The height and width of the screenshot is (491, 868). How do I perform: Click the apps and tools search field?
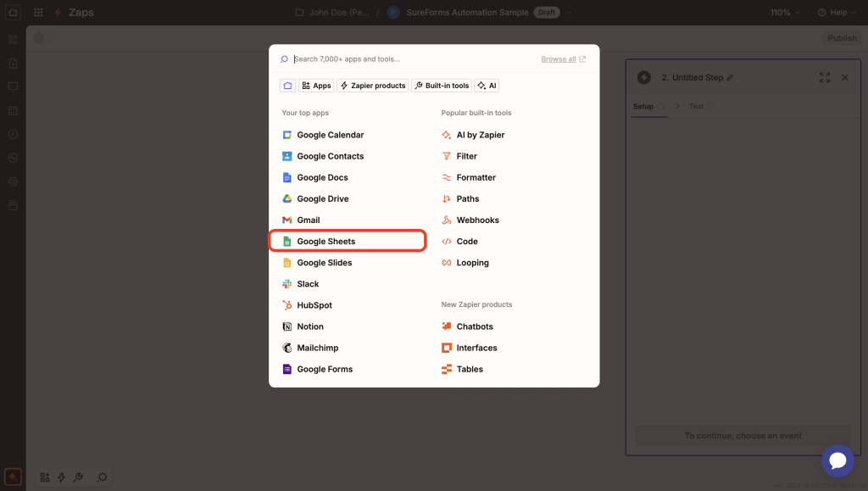(381, 59)
